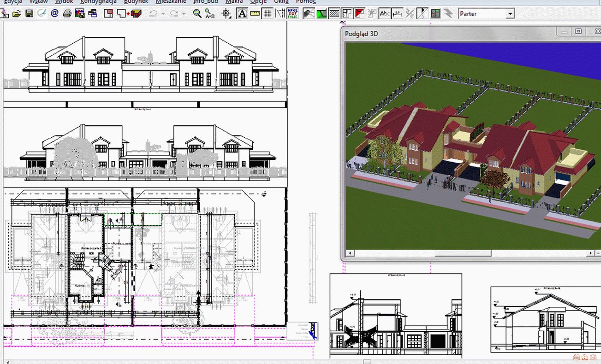Open the Kondygnacja menu
Image resolution: width=601 pixels, height=364 pixels.
point(98,2)
